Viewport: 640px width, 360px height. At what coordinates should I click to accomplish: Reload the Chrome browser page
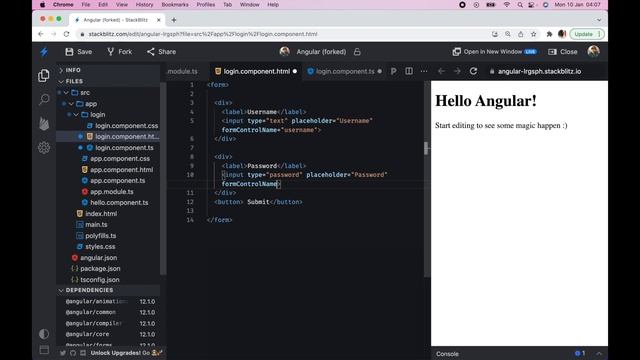(67, 34)
